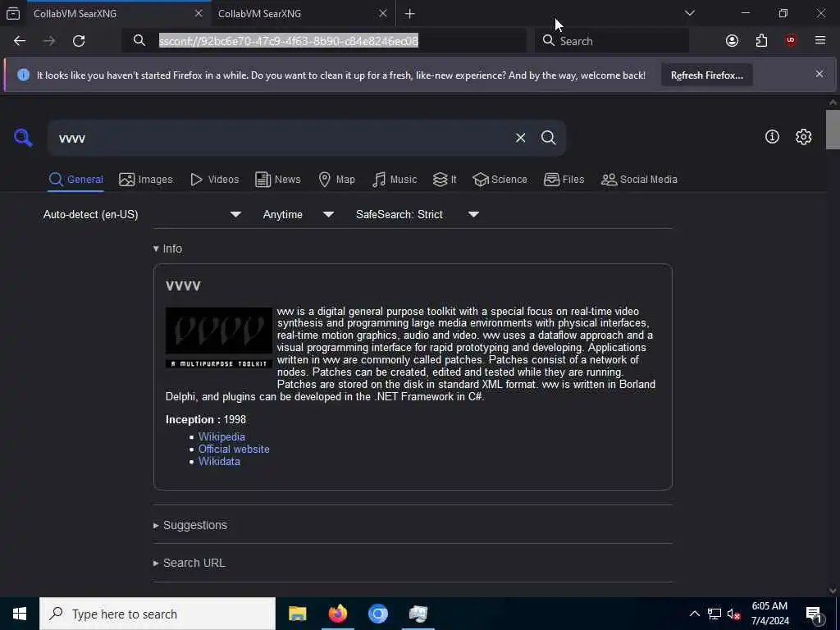
Task: Click the Firefox address bar URL
Action: click(288, 41)
